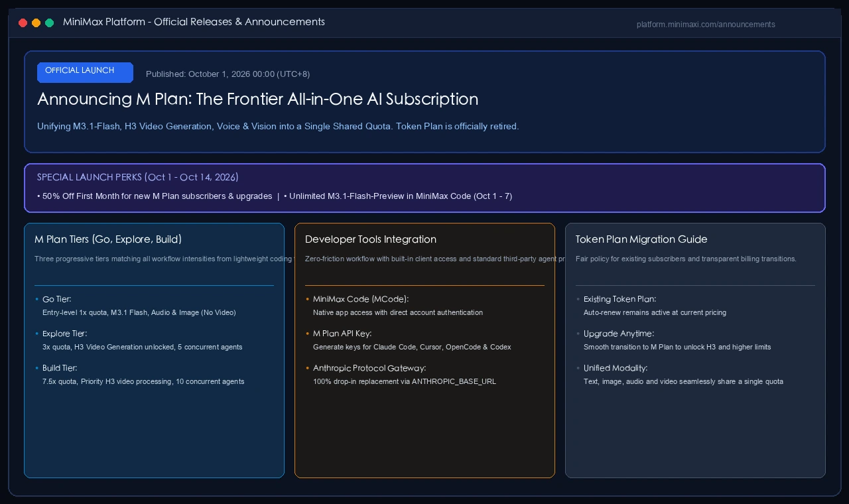The width and height of the screenshot is (849, 504).
Task: Click the 'Native app access with direct account authentication' line
Action: tap(398, 312)
